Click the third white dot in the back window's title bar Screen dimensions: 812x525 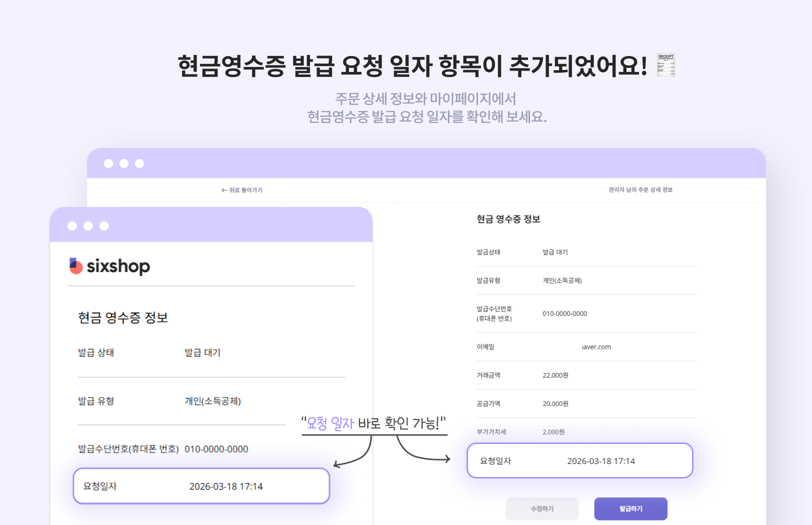(x=139, y=163)
